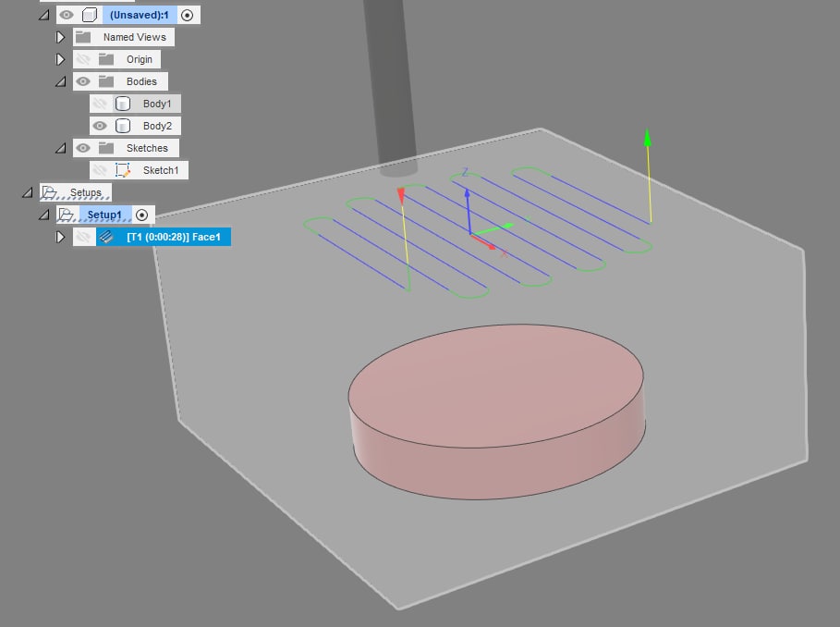Select the Origin label
The width and height of the screenshot is (840, 627).
(x=140, y=59)
